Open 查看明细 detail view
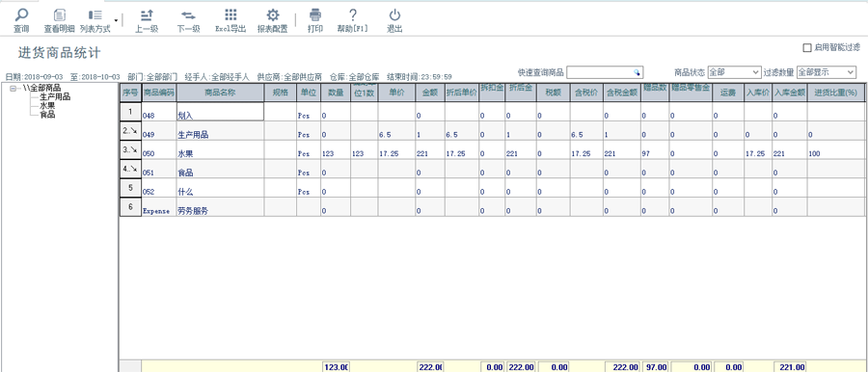 tap(59, 15)
